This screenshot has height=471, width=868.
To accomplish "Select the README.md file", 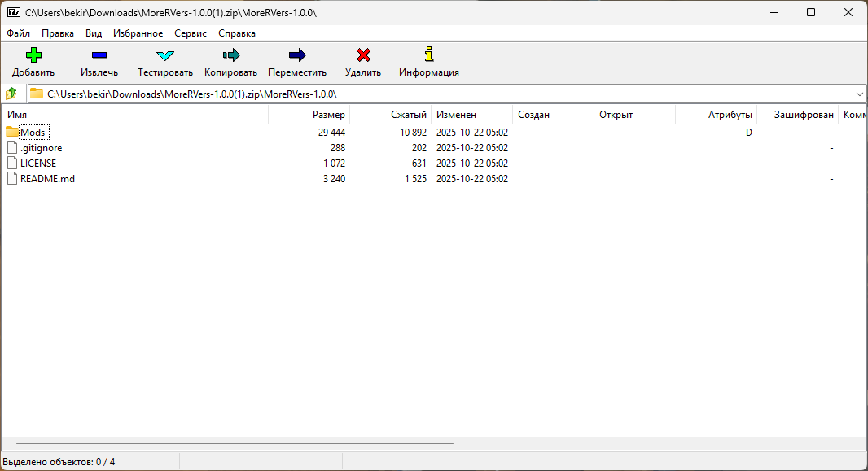I will pos(47,179).
